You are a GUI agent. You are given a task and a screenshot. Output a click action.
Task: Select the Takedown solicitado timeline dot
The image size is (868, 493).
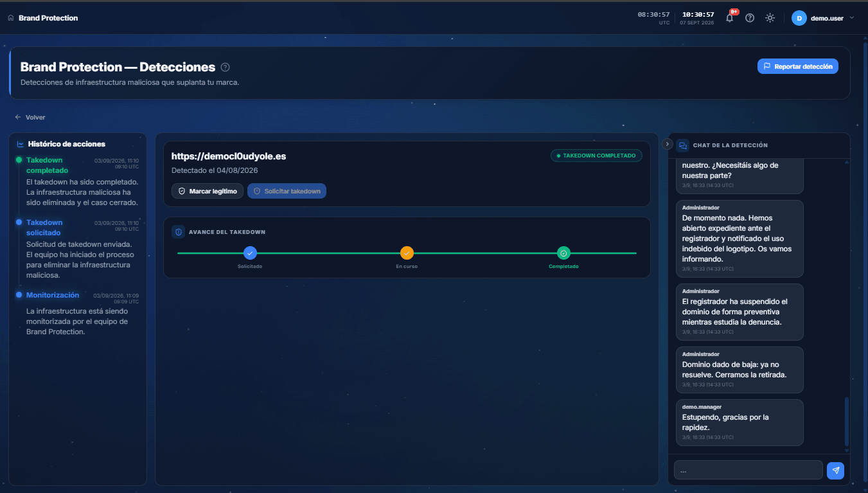coord(19,222)
